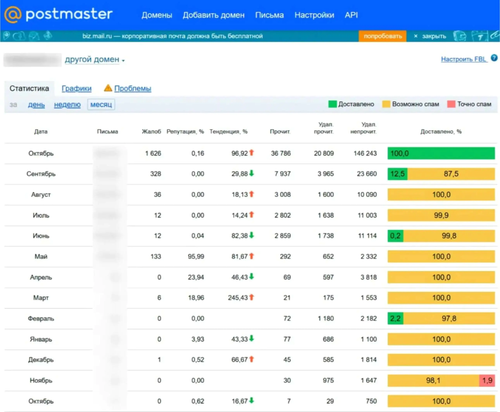Open the Настройки menu item
This screenshot has width=500, height=412.
click(x=314, y=15)
